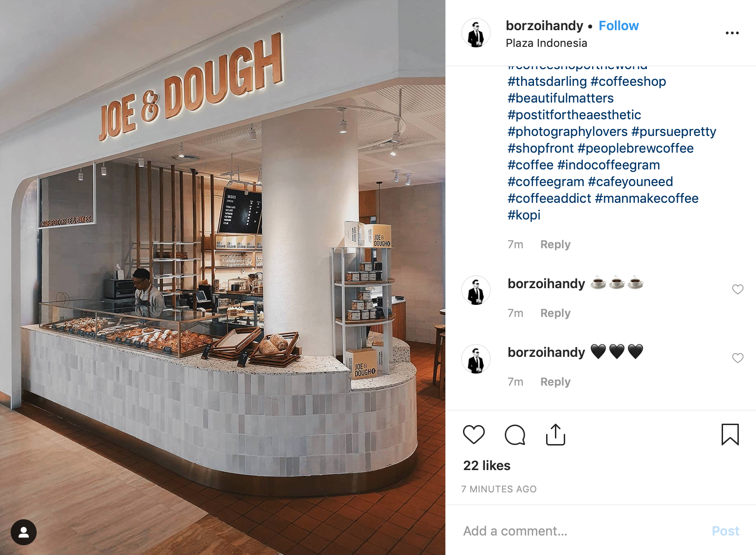Focus the Add a comment field
Screen dimensions: 756x555
[x=580, y=531]
